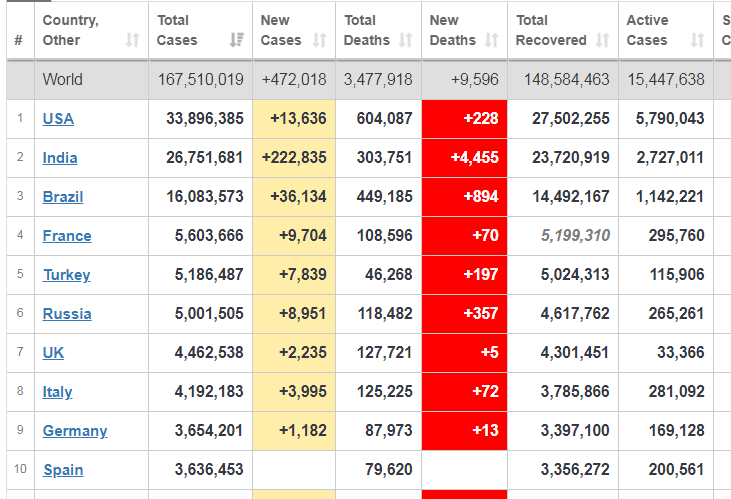This screenshot has width=731, height=499.
Task: Click UK new deaths +5 cell
Action: click(x=464, y=353)
